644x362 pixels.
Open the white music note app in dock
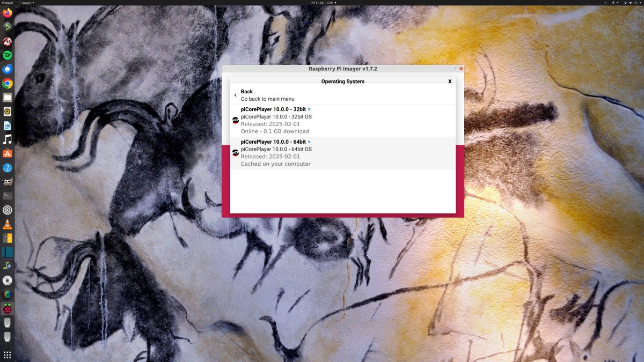coord(8,139)
